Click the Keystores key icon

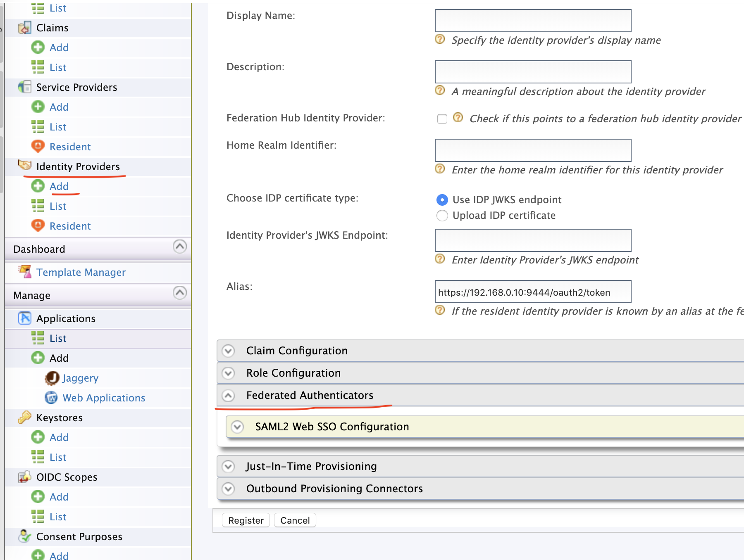(x=25, y=417)
